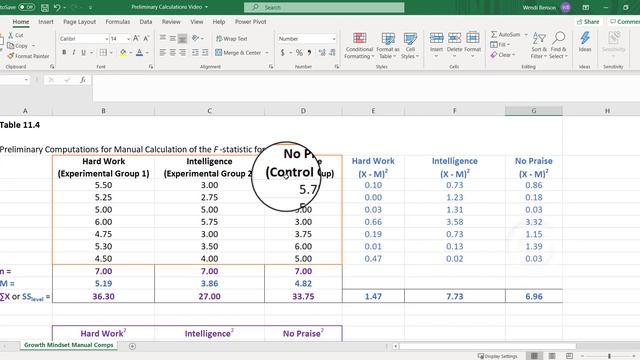Click Increase Font Size icon
This screenshot has width=640, height=360.
tap(136, 38)
